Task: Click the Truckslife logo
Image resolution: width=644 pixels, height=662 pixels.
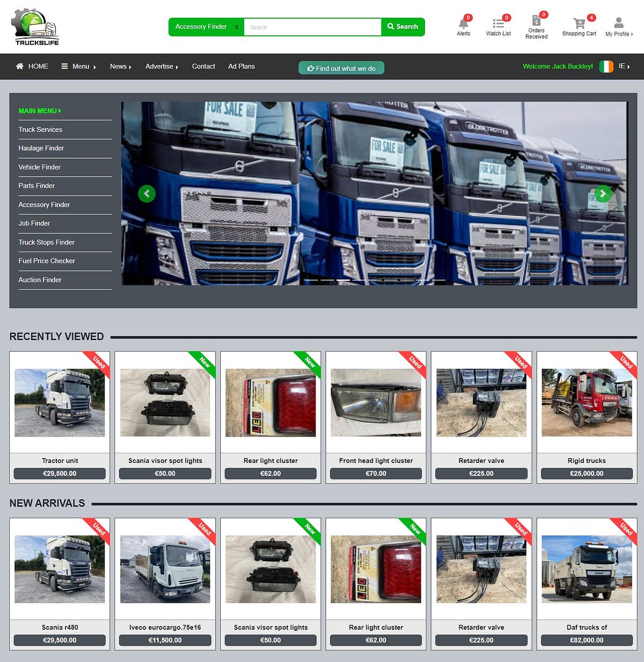Action: pos(34,26)
